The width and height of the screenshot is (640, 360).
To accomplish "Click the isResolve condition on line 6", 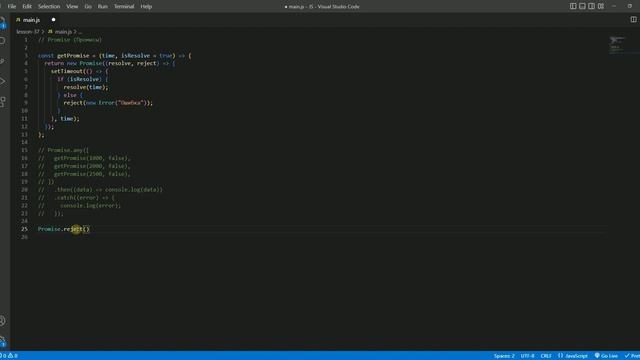I will click(84, 79).
